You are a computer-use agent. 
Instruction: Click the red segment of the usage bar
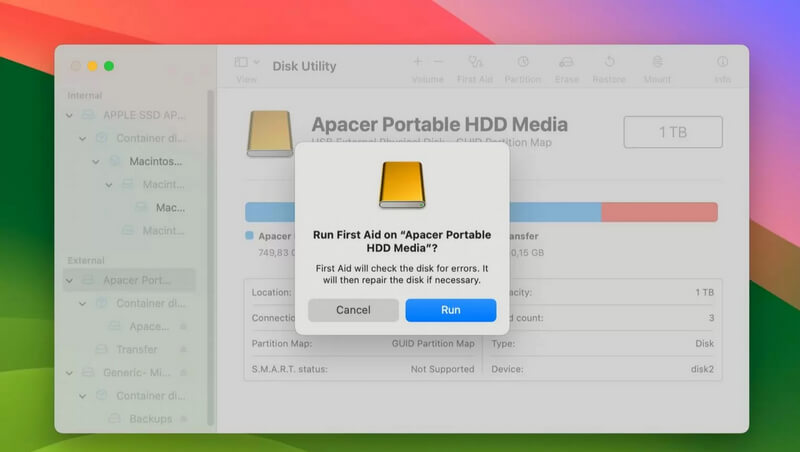coord(659,212)
